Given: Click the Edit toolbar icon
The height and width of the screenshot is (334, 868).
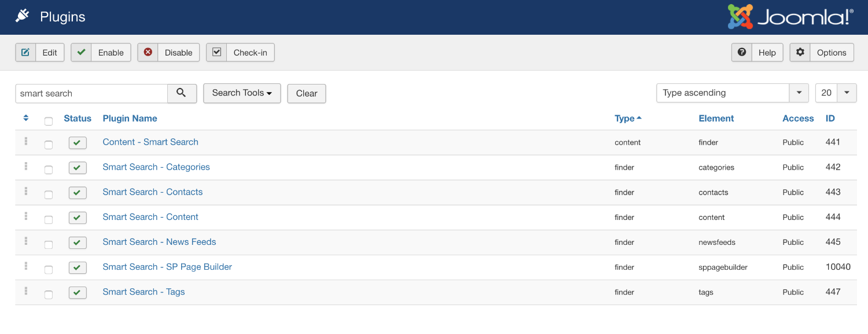Looking at the screenshot, I should coord(25,52).
